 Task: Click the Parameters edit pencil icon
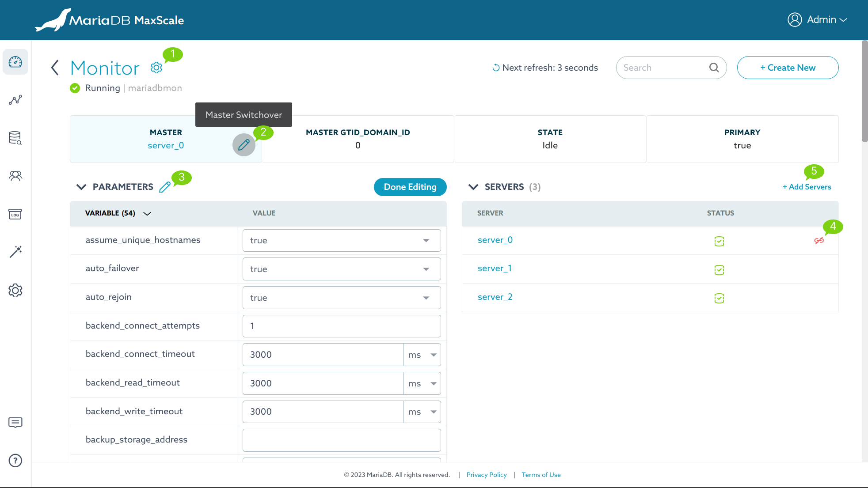coord(165,187)
